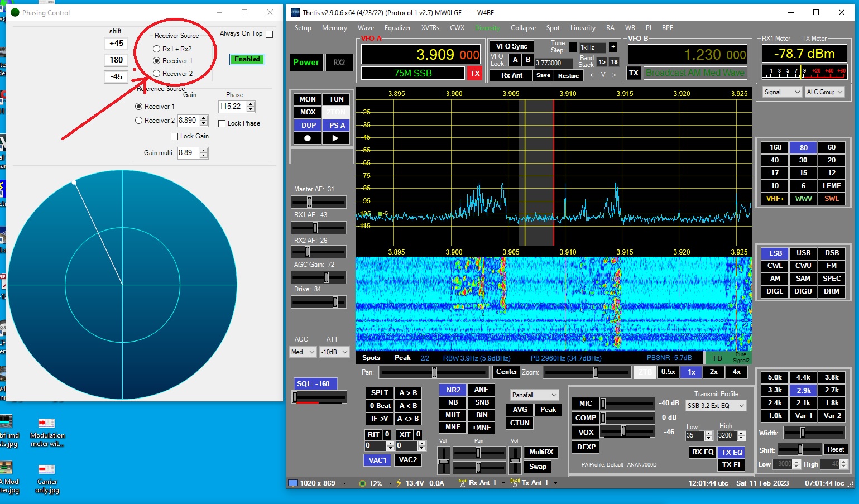
Task: Open the AGC Med dropdown
Action: (x=303, y=352)
